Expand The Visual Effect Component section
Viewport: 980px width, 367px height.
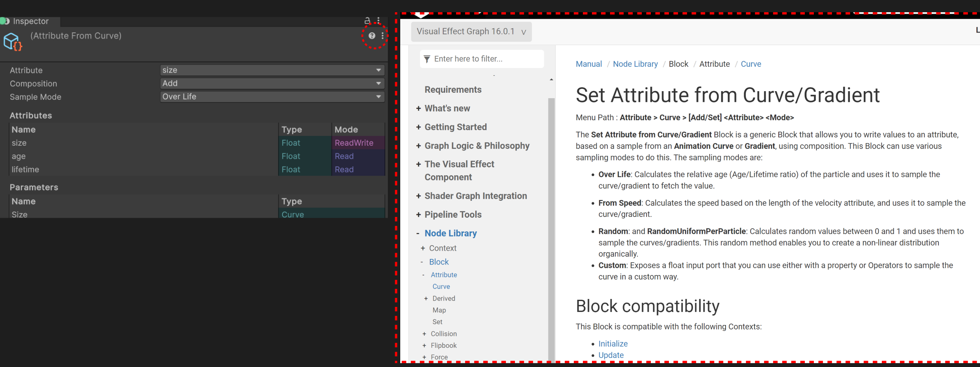point(418,164)
